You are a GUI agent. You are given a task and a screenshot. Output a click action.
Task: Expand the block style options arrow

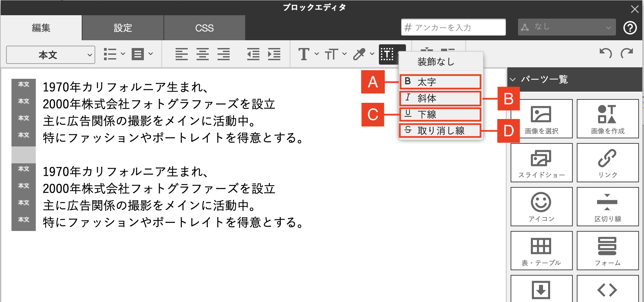pyautogui.click(x=151, y=54)
